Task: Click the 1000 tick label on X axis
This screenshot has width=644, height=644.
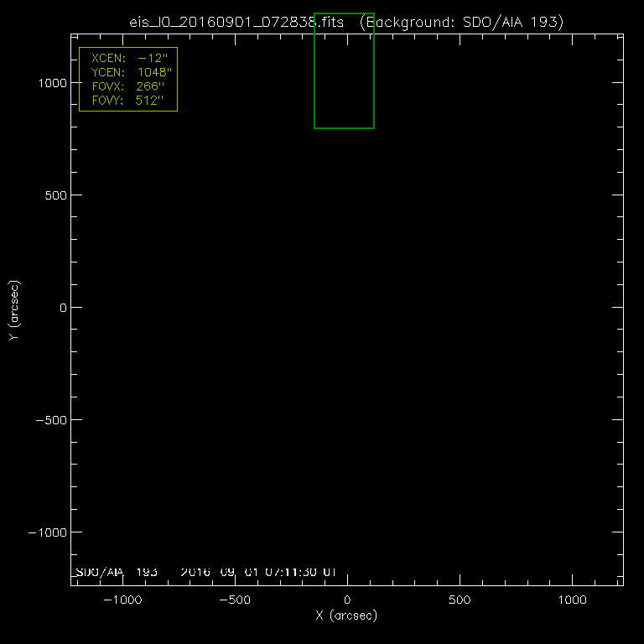Action: tap(571, 600)
